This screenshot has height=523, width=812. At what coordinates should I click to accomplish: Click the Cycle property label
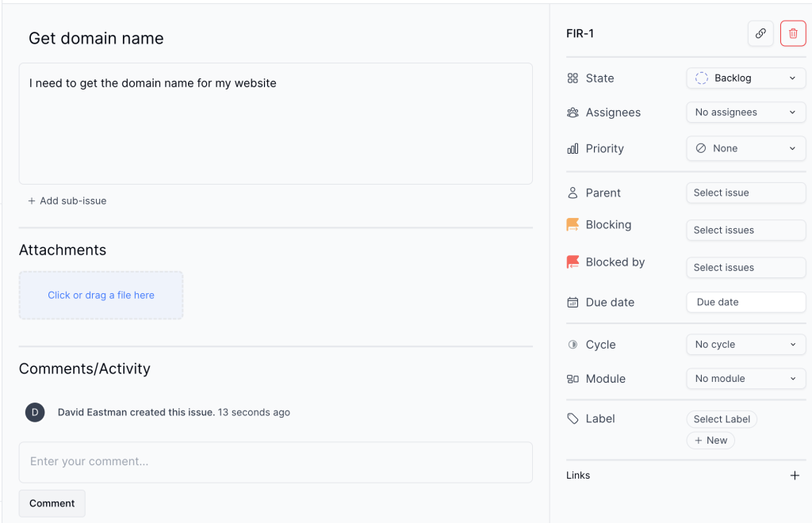click(601, 345)
